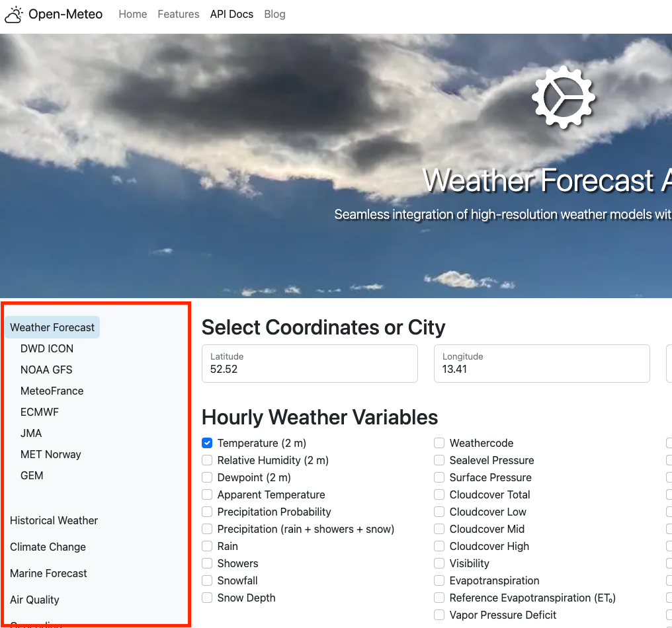The width and height of the screenshot is (672, 628).
Task: Open the ECMWF forecast page
Action: (x=40, y=412)
